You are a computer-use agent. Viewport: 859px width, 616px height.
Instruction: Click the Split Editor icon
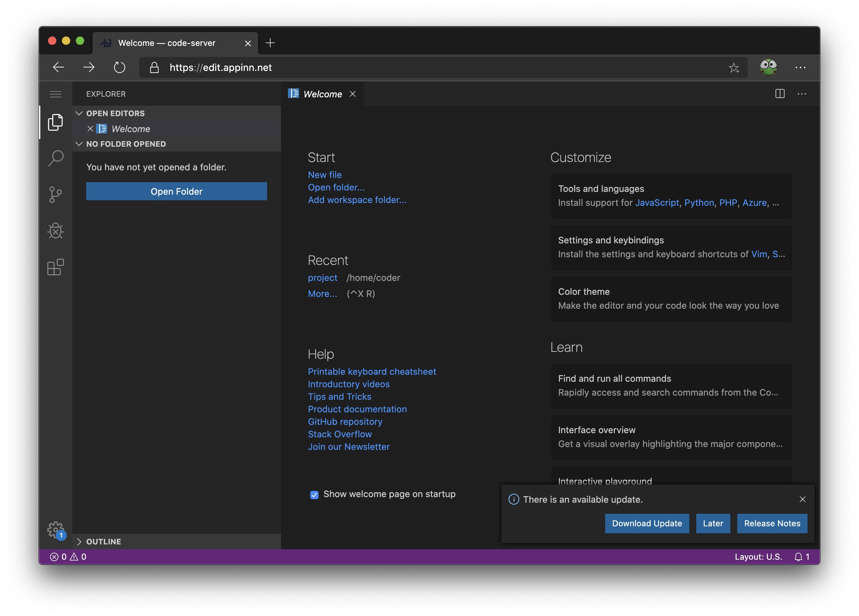click(779, 94)
